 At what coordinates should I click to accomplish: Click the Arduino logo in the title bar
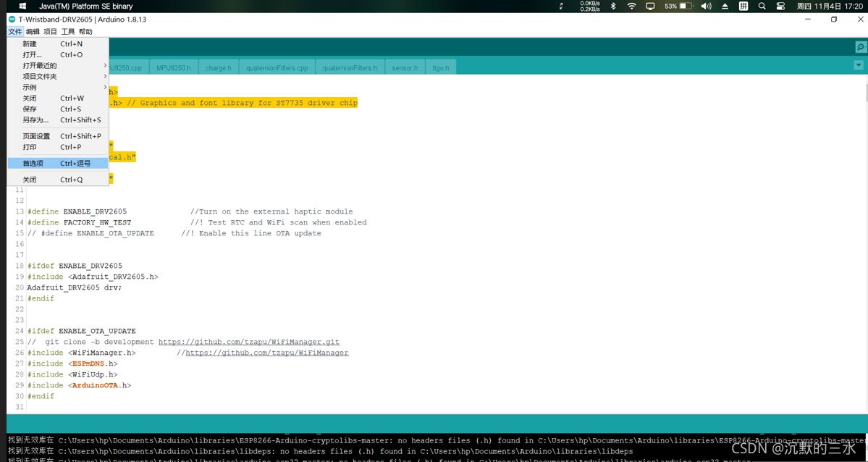click(x=12, y=20)
